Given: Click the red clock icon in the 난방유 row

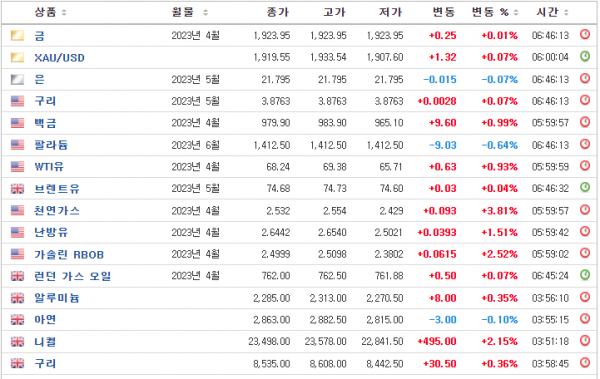Looking at the screenshot, I should pos(585,231).
